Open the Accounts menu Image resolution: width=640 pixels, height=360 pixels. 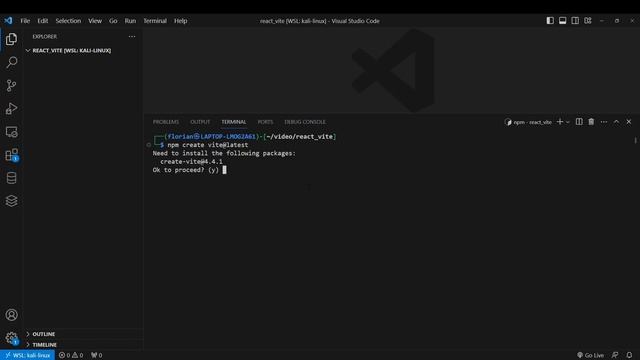(11, 315)
